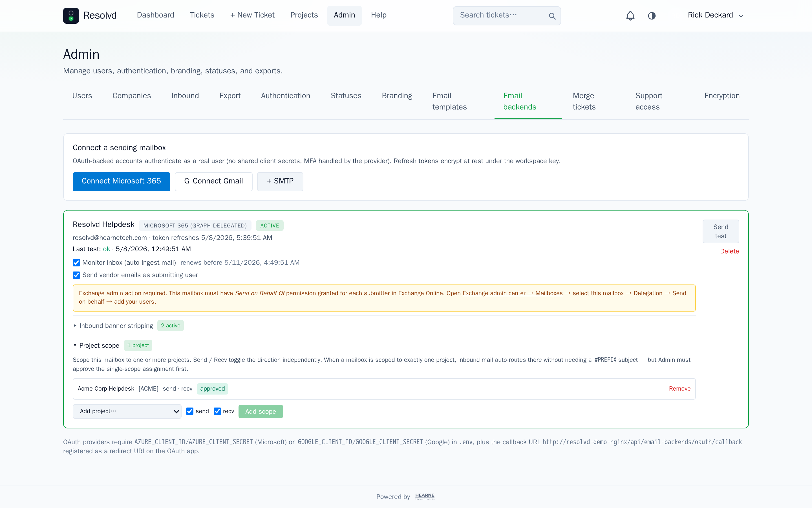Click the Resolvd brand name
The height and width of the screenshot is (508, 812).
[100, 16]
